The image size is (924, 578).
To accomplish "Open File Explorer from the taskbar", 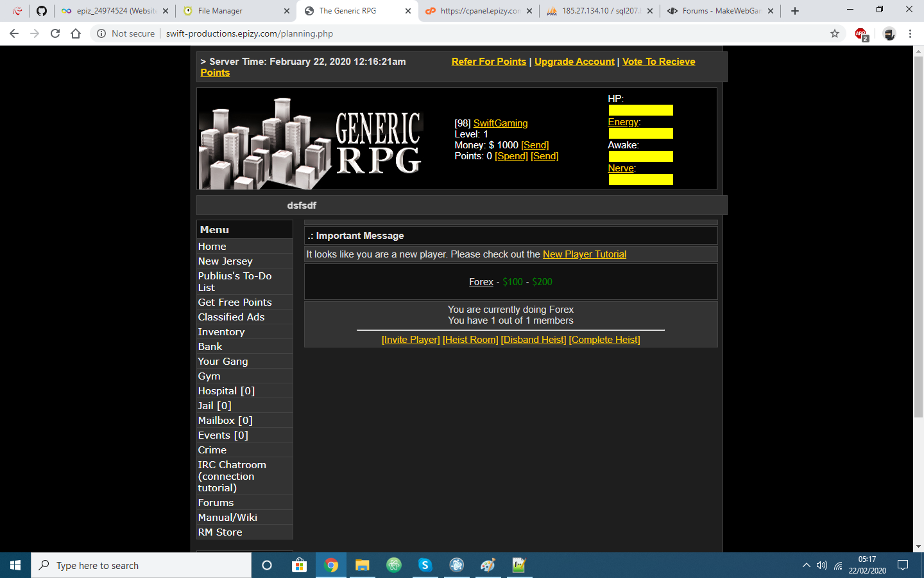I will [x=363, y=565].
